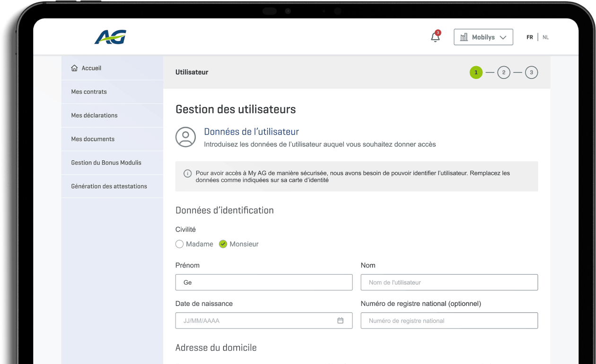Viewport: 596px width, 364px height.
Task: Open Mes déclarations menu item
Action: point(112,115)
